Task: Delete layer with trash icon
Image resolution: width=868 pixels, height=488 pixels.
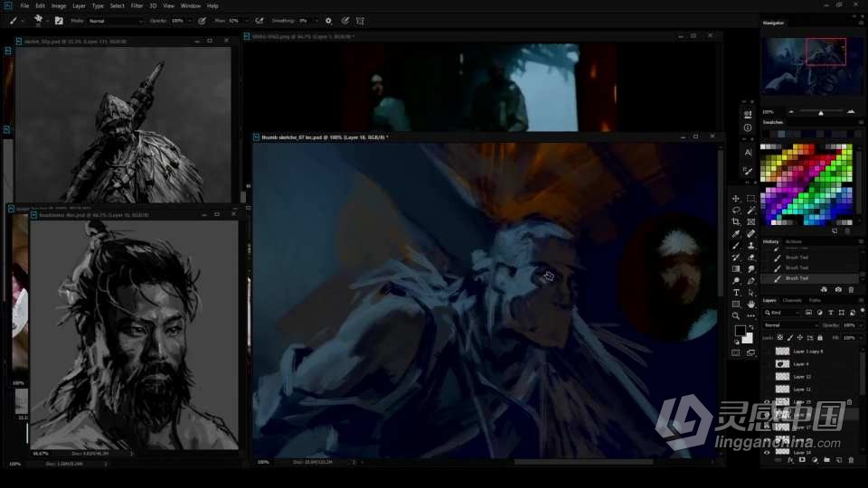Action: coord(851,460)
